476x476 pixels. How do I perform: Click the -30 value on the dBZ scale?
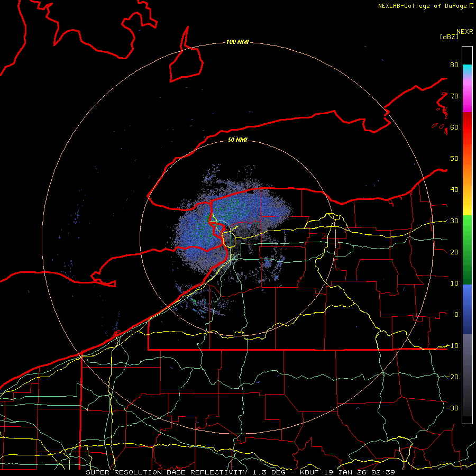pos(452,408)
